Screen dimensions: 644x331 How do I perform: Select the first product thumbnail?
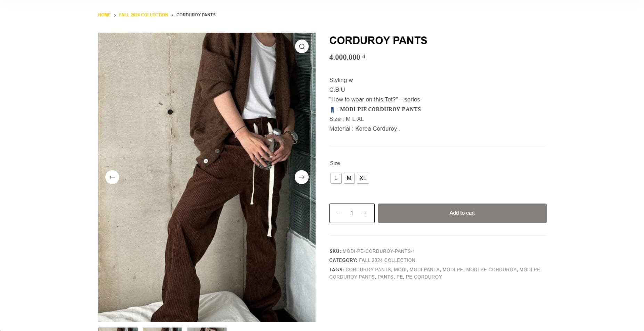coord(117,329)
